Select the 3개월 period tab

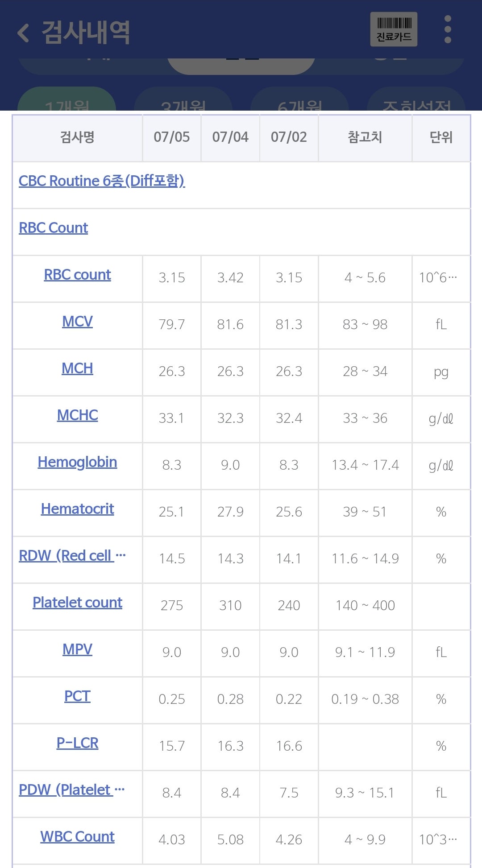pos(183,100)
